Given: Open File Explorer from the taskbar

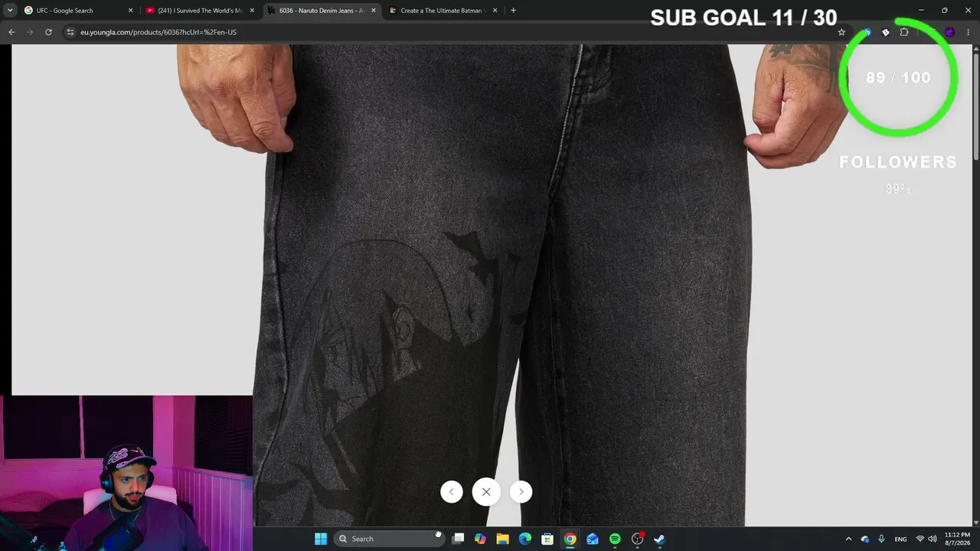Looking at the screenshot, I should pyautogui.click(x=502, y=539).
